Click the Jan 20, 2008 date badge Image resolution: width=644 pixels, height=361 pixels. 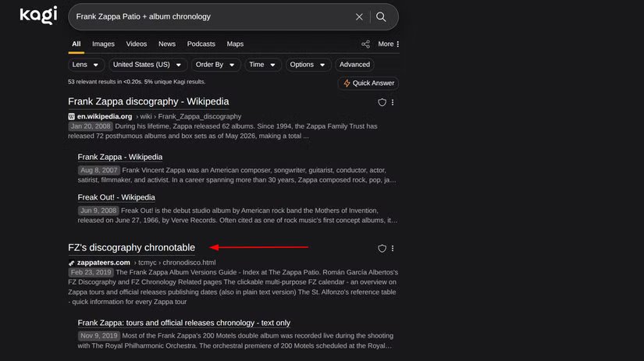click(x=91, y=126)
